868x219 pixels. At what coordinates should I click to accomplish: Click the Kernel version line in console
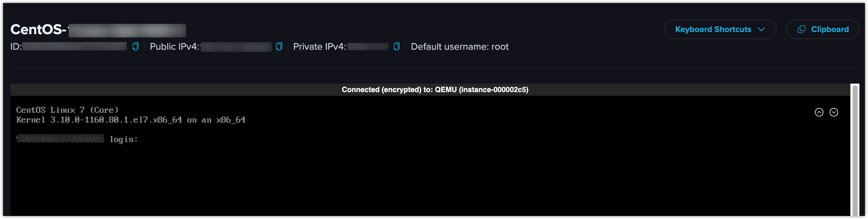point(131,120)
